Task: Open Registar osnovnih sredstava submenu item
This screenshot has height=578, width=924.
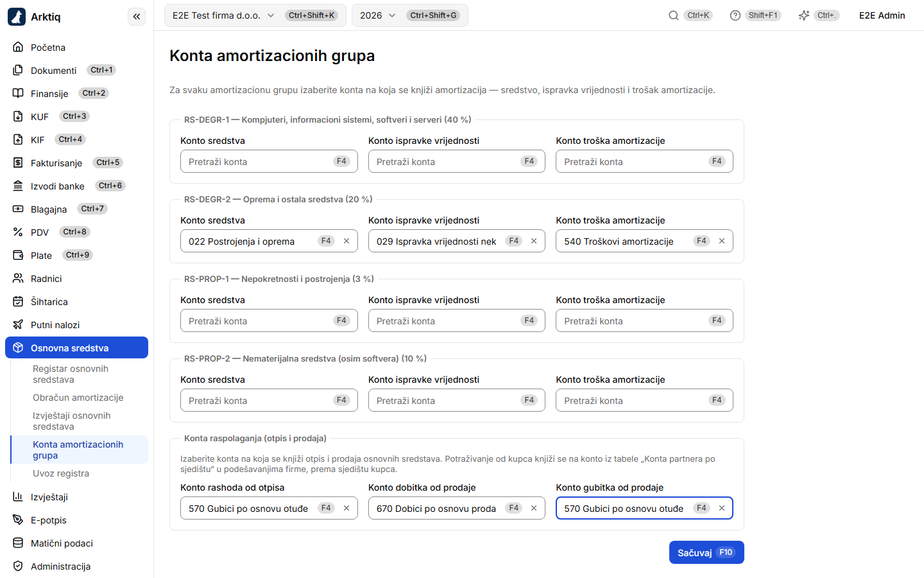Action: (80, 374)
